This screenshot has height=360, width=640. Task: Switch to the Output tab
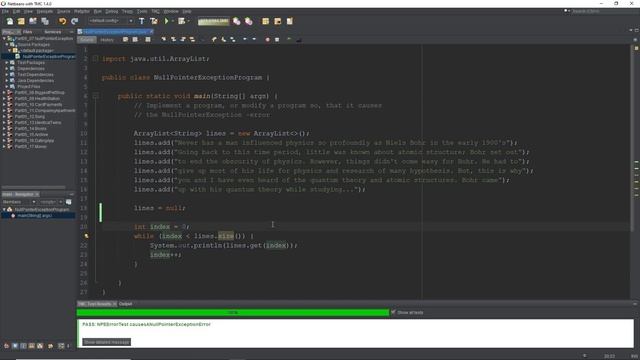point(125,304)
